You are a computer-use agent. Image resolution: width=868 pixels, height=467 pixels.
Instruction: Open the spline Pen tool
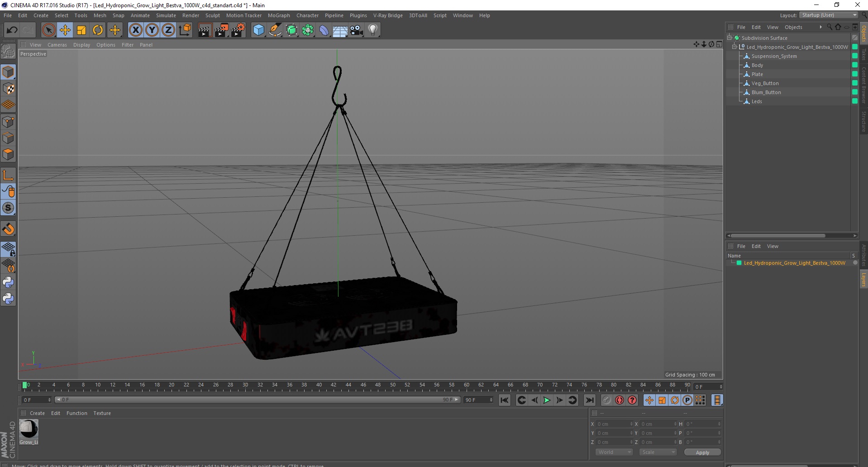click(x=275, y=30)
